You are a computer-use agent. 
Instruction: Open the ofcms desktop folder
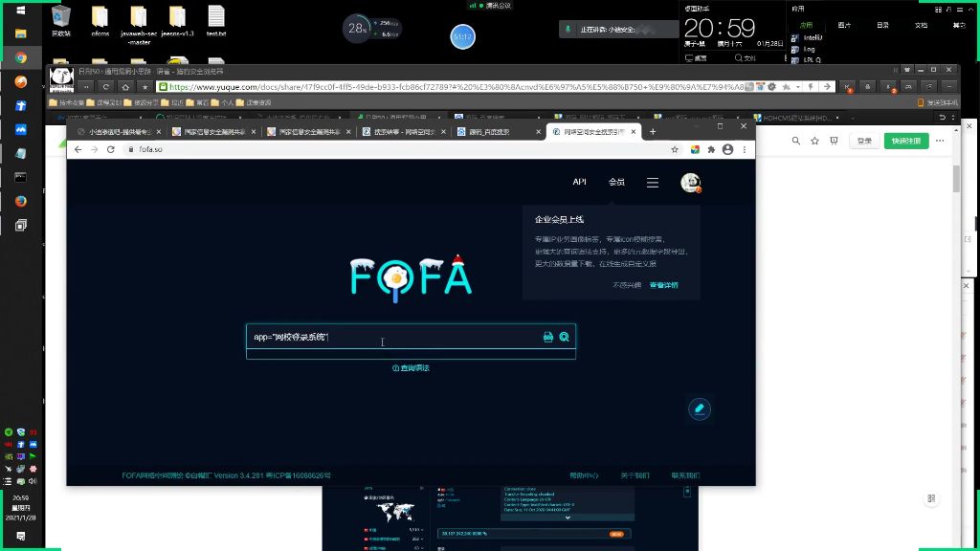point(100,21)
